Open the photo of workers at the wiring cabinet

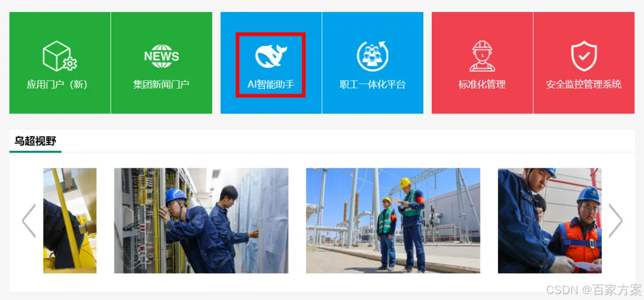(202, 221)
